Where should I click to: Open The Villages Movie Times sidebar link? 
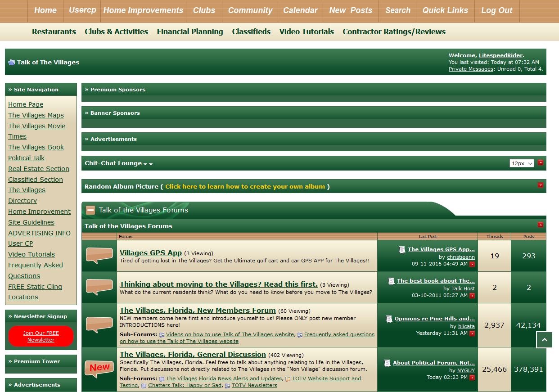[36, 131]
